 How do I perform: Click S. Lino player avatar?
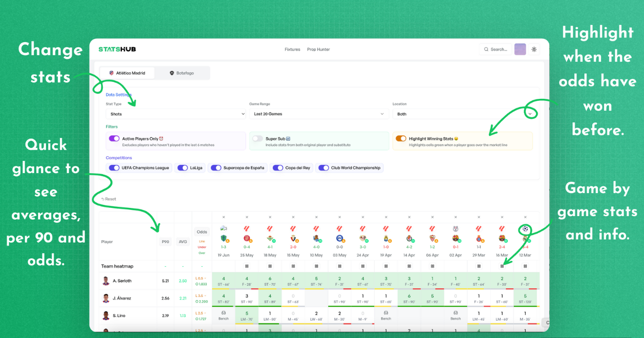pos(106,315)
